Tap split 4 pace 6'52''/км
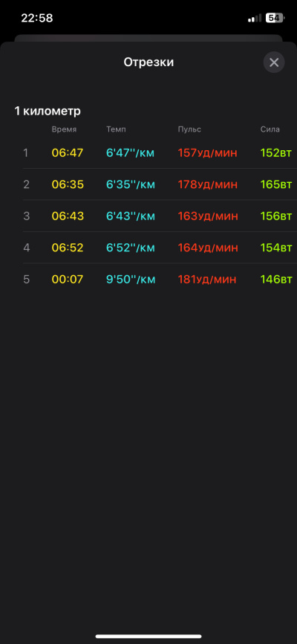 coord(131,248)
